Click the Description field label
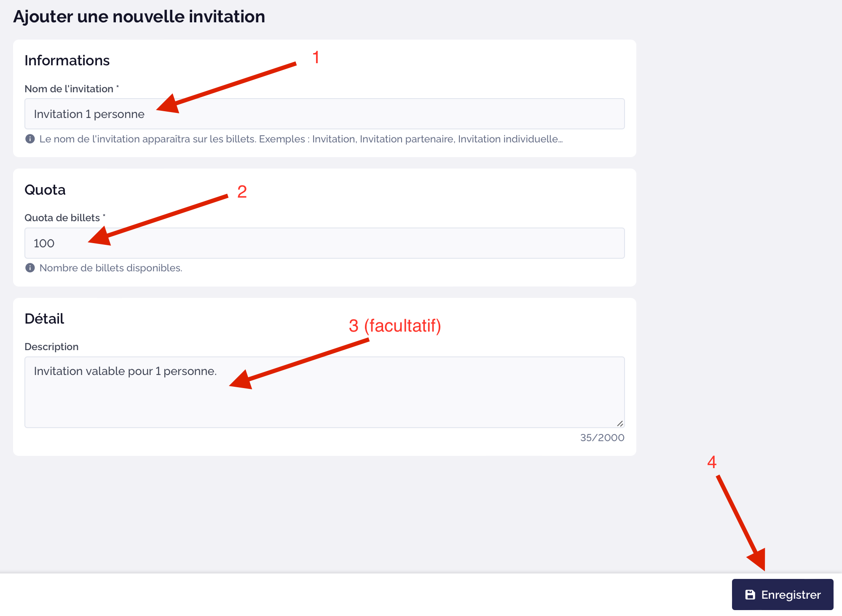 click(x=51, y=347)
